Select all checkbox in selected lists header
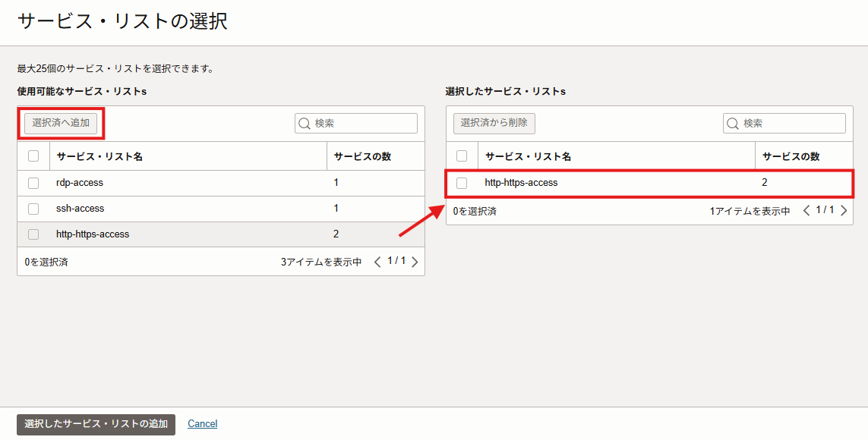The image size is (868, 440). [462, 156]
